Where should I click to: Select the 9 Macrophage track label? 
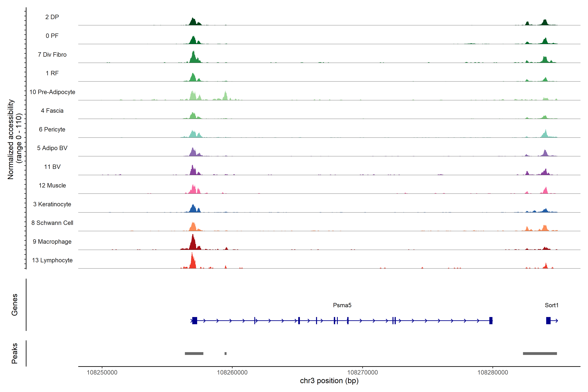(52, 242)
